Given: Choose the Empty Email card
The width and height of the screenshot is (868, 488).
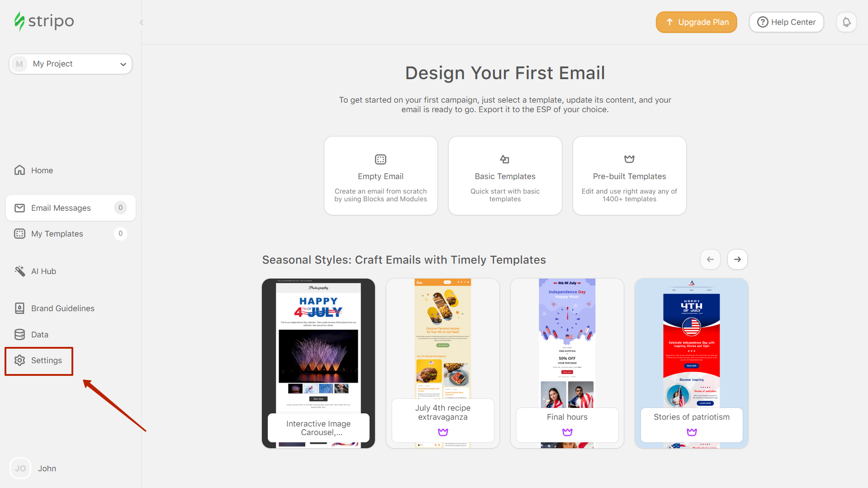Looking at the screenshot, I should [380, 175].
